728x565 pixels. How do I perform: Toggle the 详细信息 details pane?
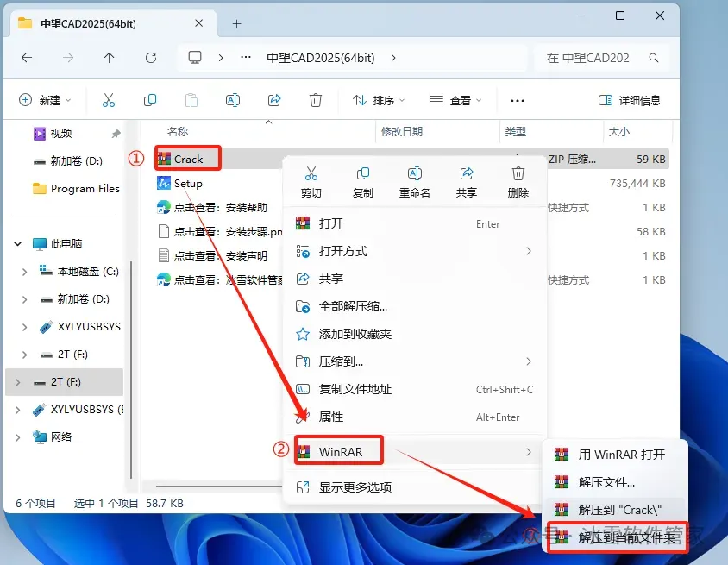click(630, 100)
